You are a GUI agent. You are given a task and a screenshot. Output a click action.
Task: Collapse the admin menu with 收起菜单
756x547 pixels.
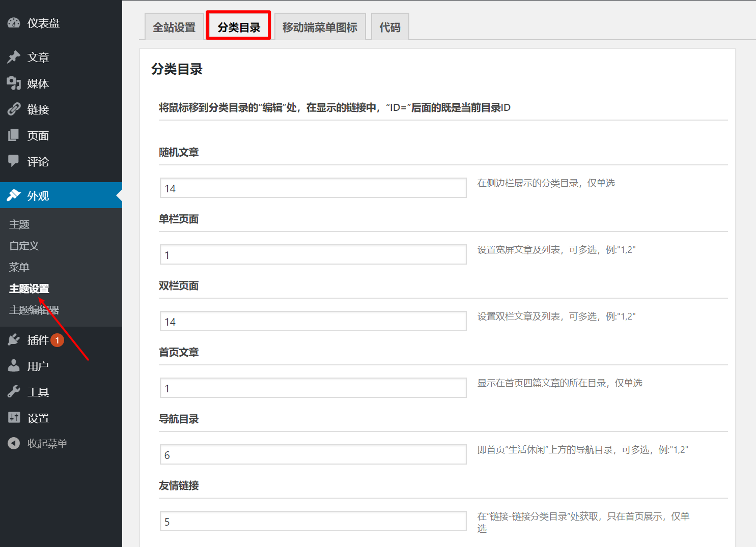click(x=47, y=444)
